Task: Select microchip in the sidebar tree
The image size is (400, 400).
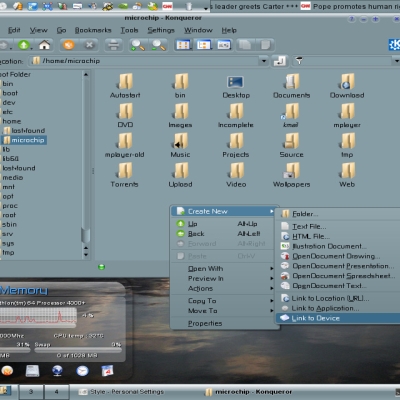Action: [x=24, y=140]
